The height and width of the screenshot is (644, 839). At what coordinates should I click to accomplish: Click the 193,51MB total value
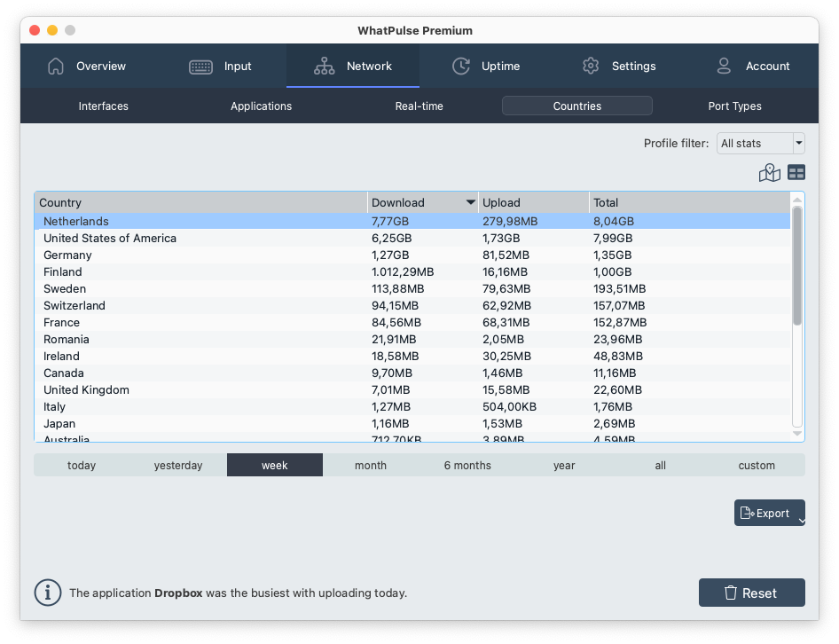[x=619, y=288]
